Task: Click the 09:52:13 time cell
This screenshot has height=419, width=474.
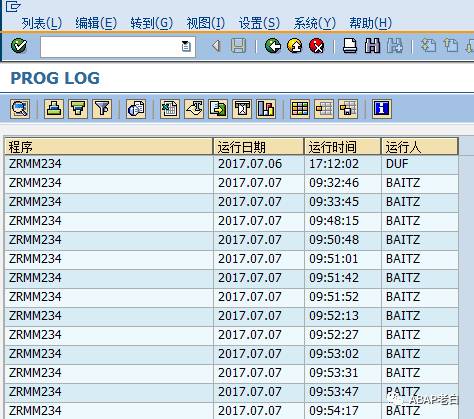Action: [x=342, y=316]
